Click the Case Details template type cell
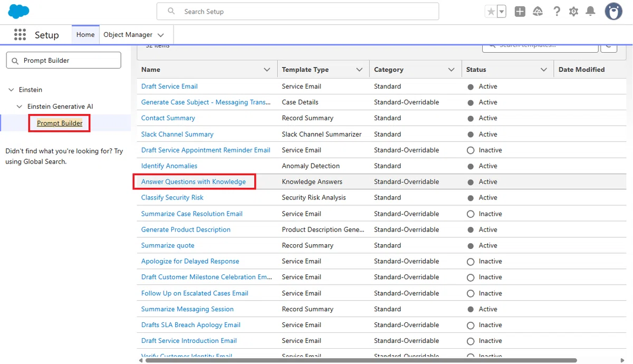The width and height of the screenshot is (633, 364). tap(300, 102)
